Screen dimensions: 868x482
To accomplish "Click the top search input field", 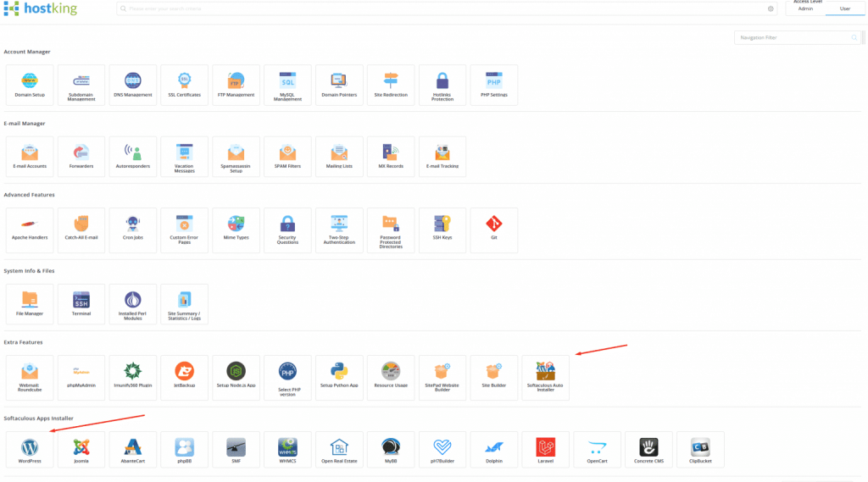I will point(441,8).
